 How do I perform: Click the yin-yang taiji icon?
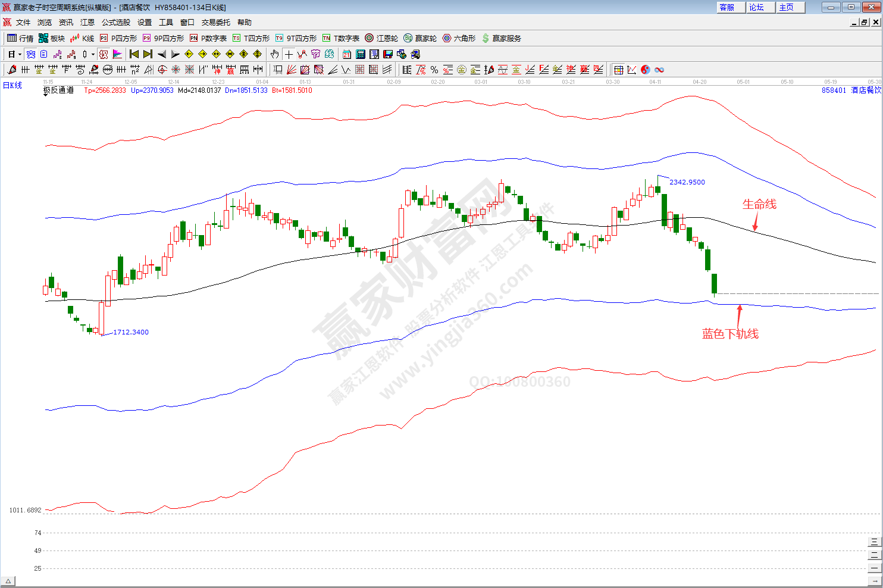point(646,70)
